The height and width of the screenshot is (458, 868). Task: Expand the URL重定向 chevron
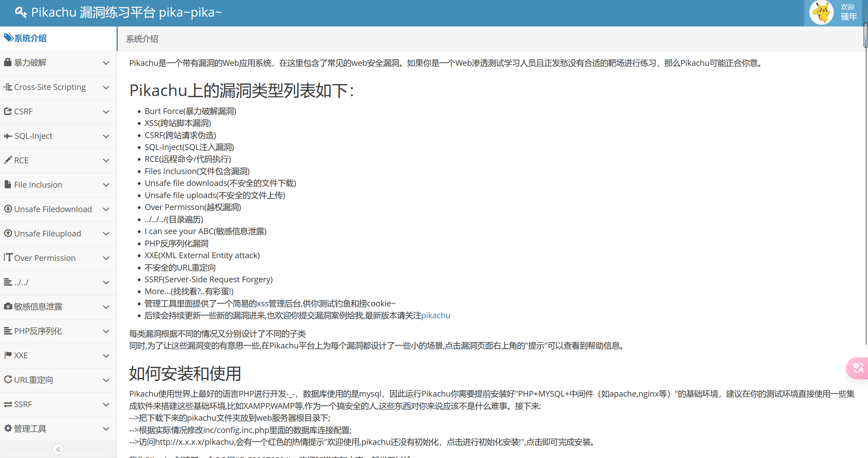pos(106,380)
